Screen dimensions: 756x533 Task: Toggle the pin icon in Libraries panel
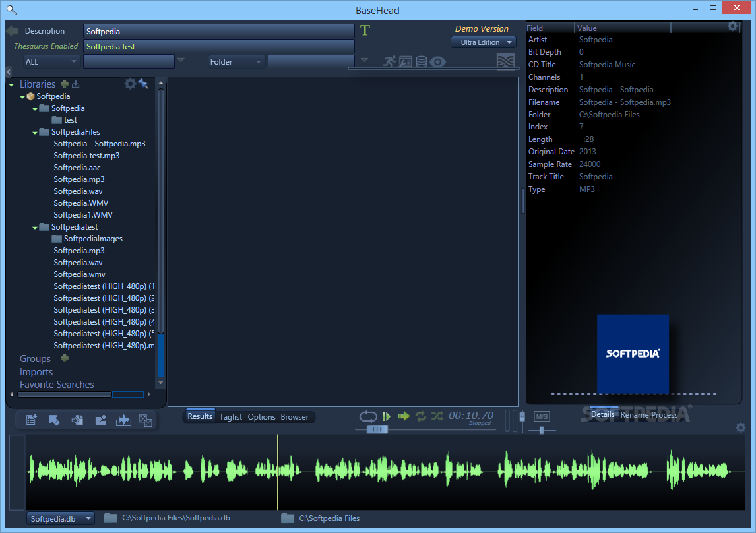click(143, 83)
